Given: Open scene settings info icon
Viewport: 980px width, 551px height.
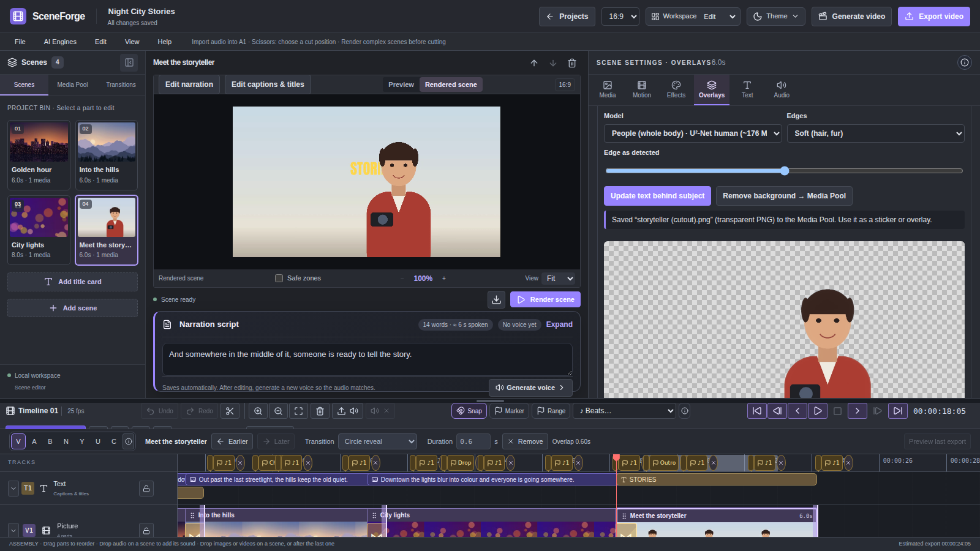Looking at the screenshot, I should [965, 62].
